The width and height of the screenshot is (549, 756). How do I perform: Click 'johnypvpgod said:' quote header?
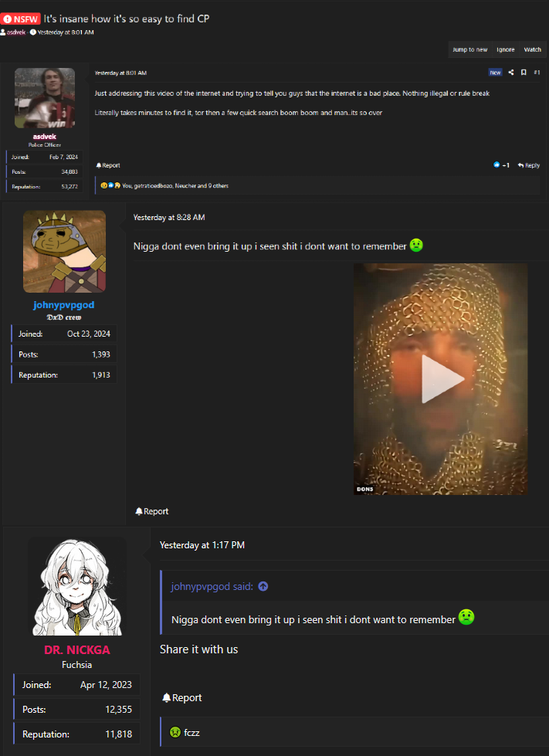(212, 587)
